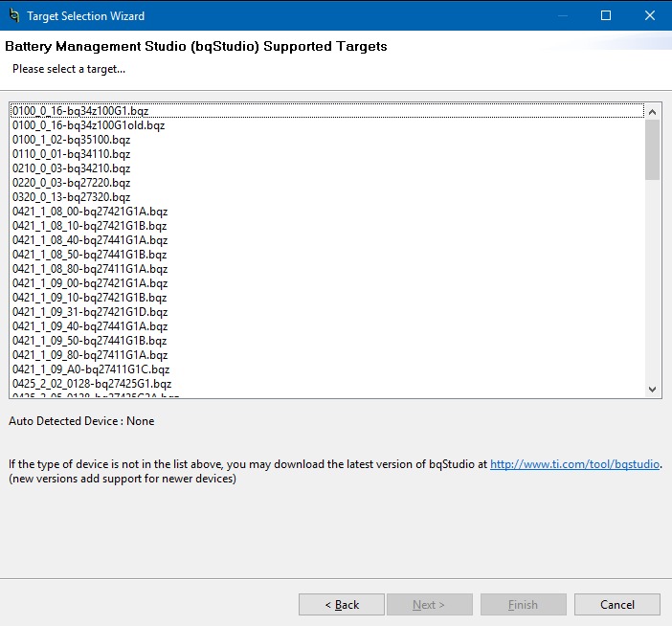
Task: Select 0220_0_03-bq27220.bqz target
Action: [x=327, y=183]
